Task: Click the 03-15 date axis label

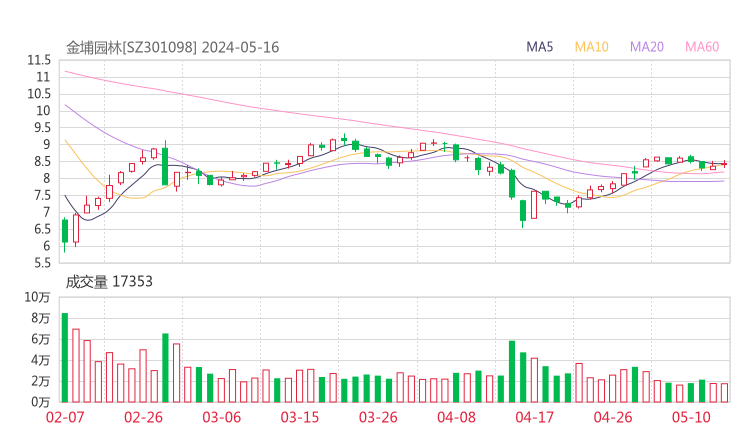Action: pyautogui.click(x=300, y=417)
